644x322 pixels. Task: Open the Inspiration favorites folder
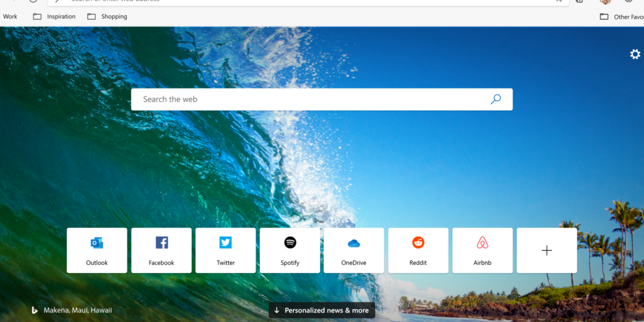(54, 17)
